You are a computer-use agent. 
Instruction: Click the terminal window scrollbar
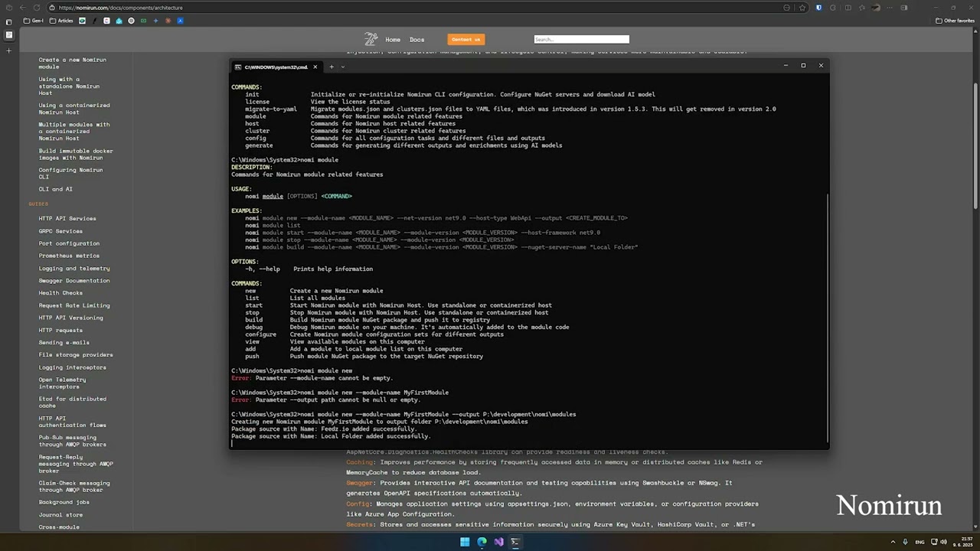tap(827, 318)
